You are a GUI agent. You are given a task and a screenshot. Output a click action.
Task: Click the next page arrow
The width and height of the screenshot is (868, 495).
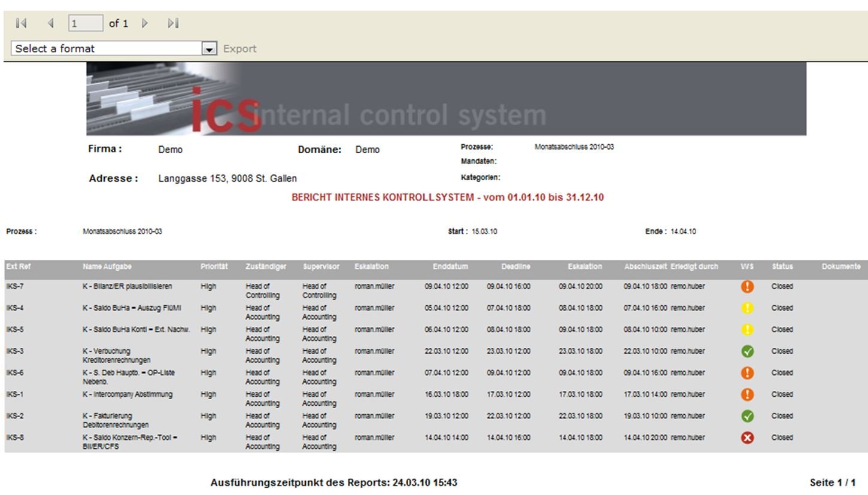(145, 23)
